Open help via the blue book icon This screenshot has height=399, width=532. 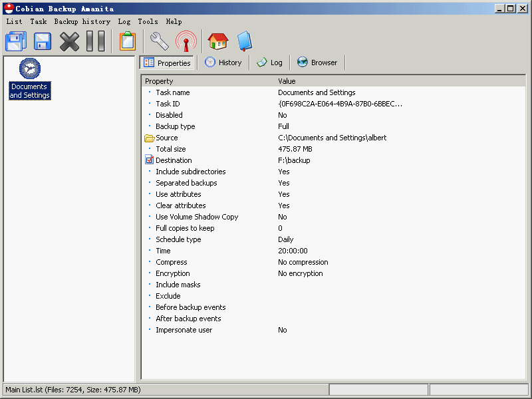click(x=244, y=41)
